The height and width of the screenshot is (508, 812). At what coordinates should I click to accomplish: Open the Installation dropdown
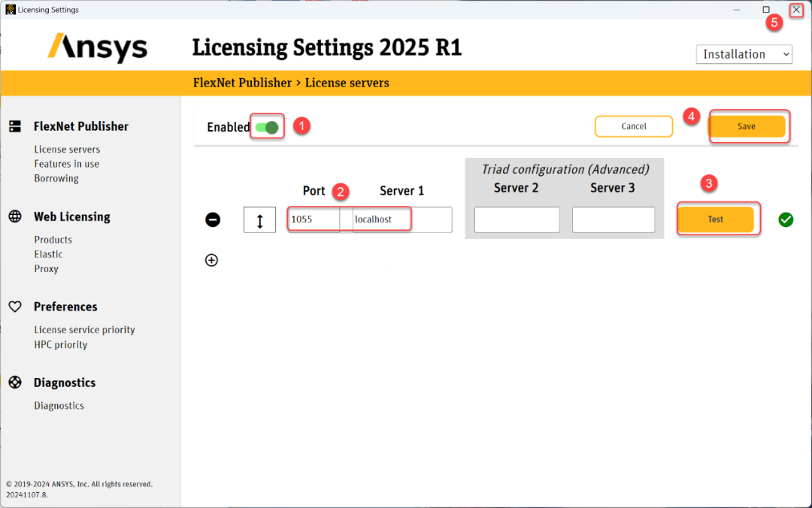coord(744,54)
